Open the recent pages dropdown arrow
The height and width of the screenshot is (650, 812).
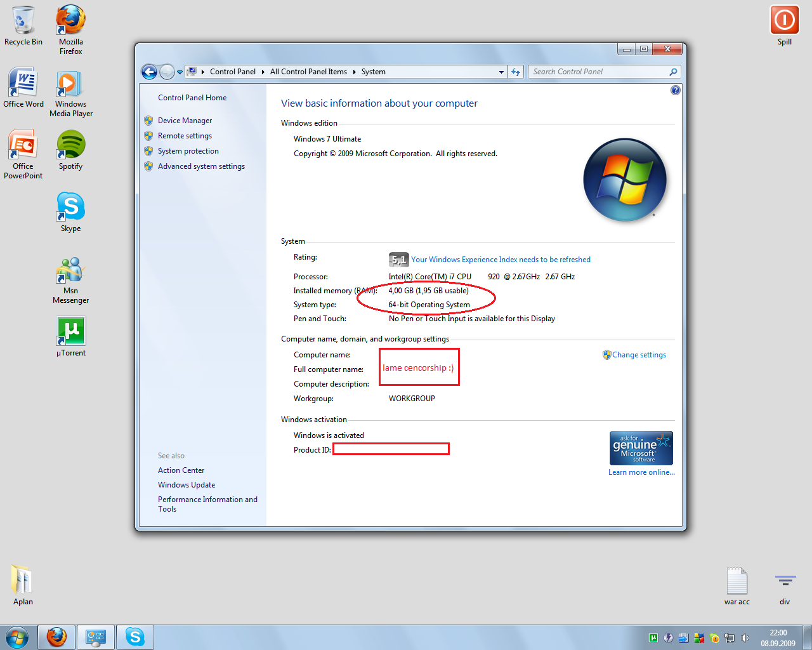pyautogui.click(x=180, y=72)
